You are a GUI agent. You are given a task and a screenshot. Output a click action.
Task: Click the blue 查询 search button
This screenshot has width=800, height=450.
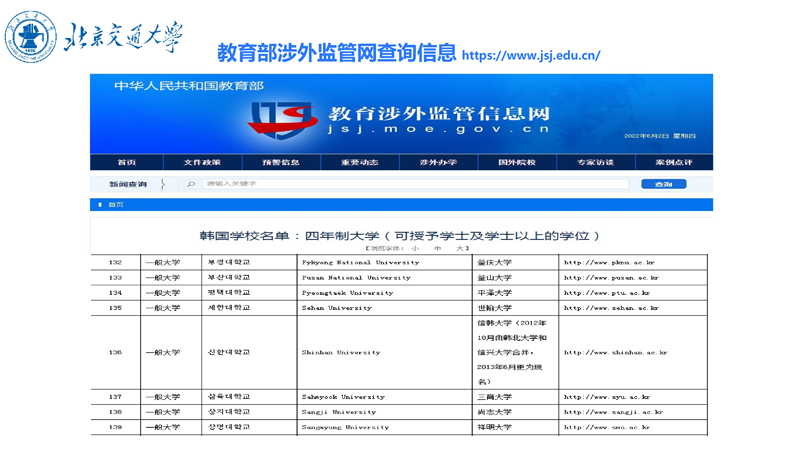pyautogui.click(x=664, y=184)
